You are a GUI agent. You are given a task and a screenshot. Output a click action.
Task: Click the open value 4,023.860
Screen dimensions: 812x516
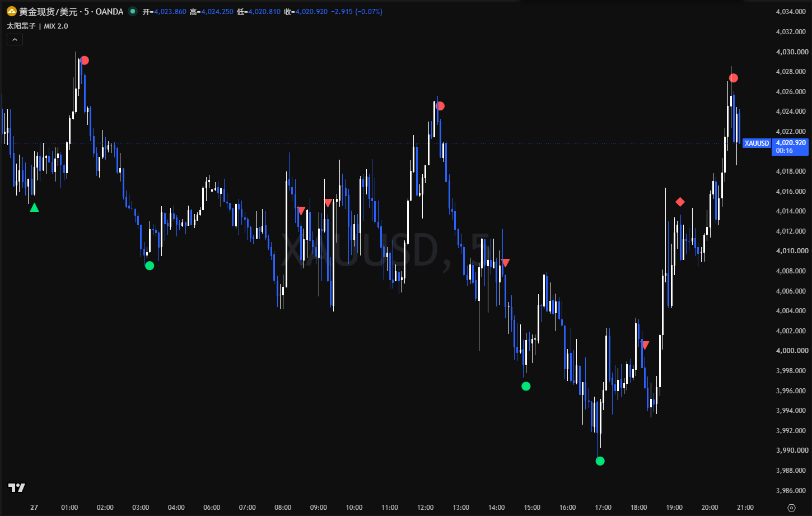(x=170, y=11)
